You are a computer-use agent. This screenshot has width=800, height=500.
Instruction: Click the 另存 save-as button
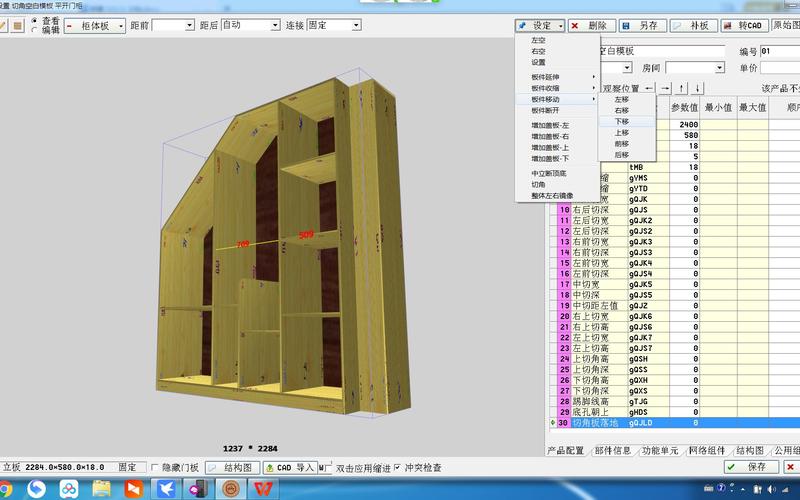pos(642,26)
